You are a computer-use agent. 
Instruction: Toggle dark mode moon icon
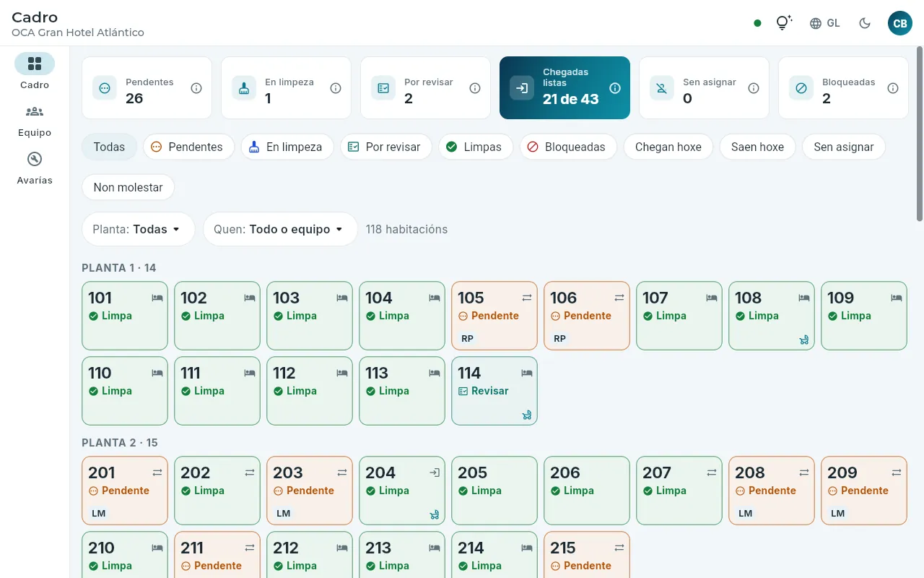click(865, 23)
